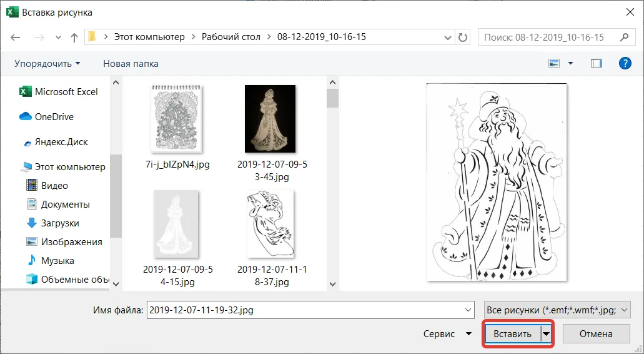
Task: Click file list scroll down arrow
Action: click(x=333, y=284)
